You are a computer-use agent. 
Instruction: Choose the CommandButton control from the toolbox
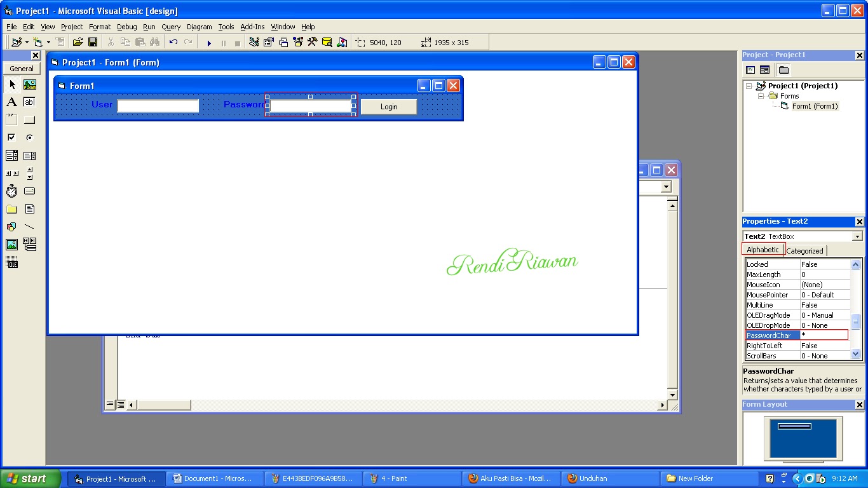click(x=29, y=119)
